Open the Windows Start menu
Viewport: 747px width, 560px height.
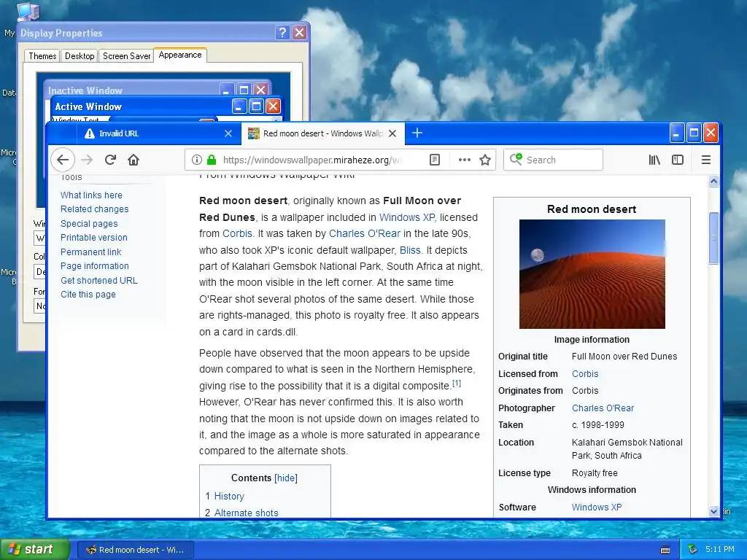click(x=35, y=549)
